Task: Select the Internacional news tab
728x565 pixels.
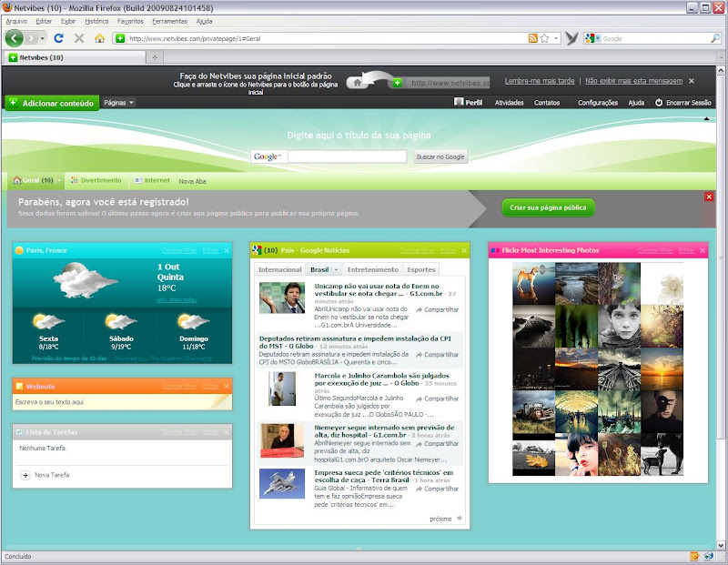Action: click(x=280, y=269)
